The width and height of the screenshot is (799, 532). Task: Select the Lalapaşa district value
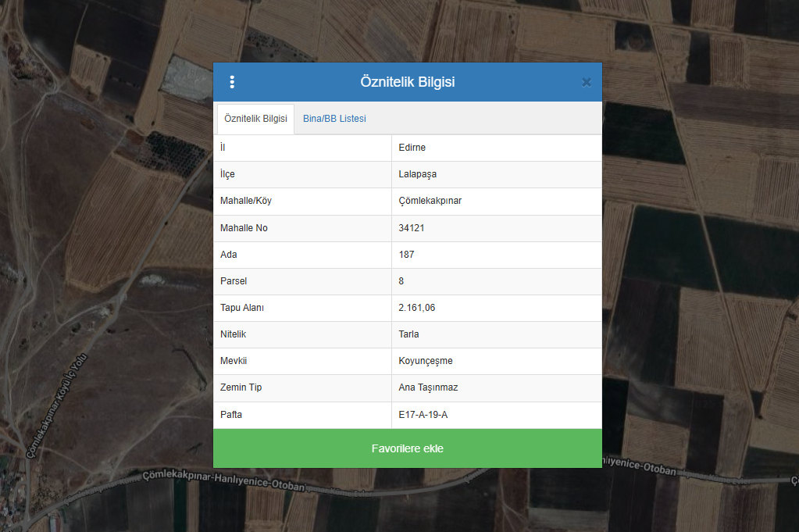tap(417, 174)
